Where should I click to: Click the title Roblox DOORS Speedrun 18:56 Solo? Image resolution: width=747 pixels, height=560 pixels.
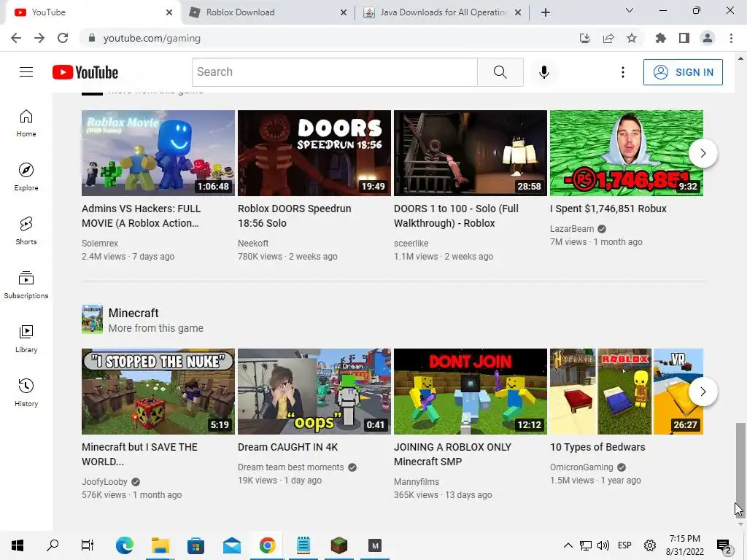pos(295,216)
